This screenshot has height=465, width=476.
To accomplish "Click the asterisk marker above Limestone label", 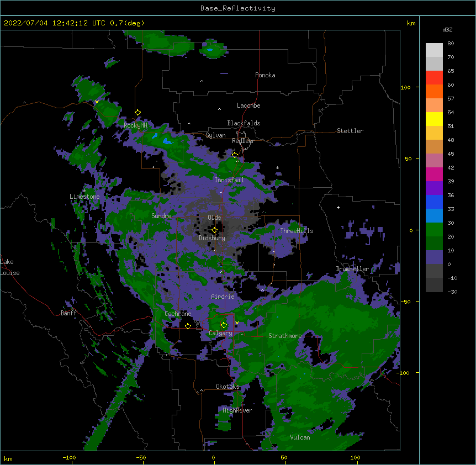I will pyautogui.click(x=84, y=191).
